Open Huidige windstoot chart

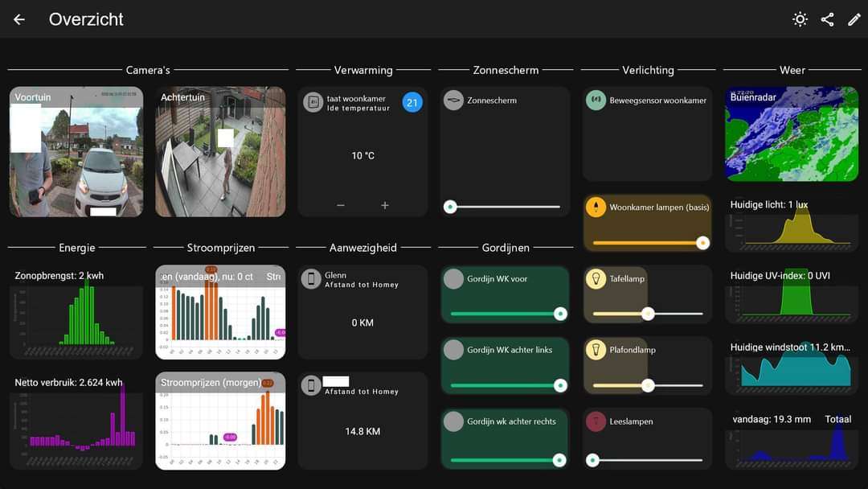pos(792,368)
